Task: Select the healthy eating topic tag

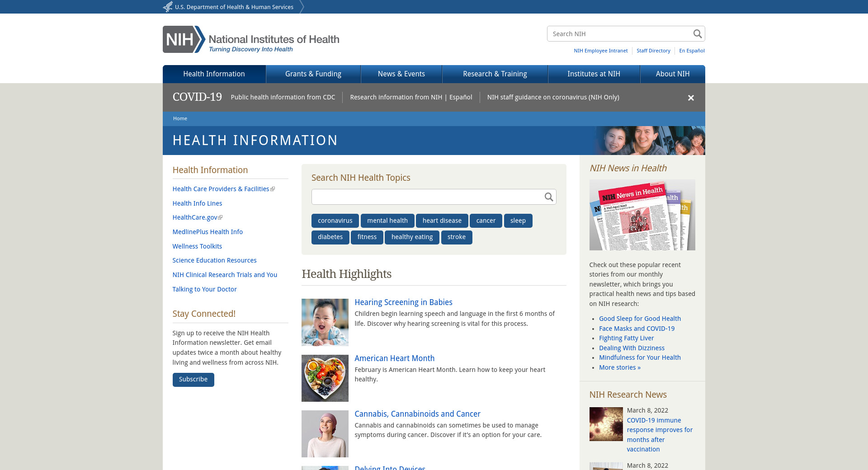Action: point(412,237)
